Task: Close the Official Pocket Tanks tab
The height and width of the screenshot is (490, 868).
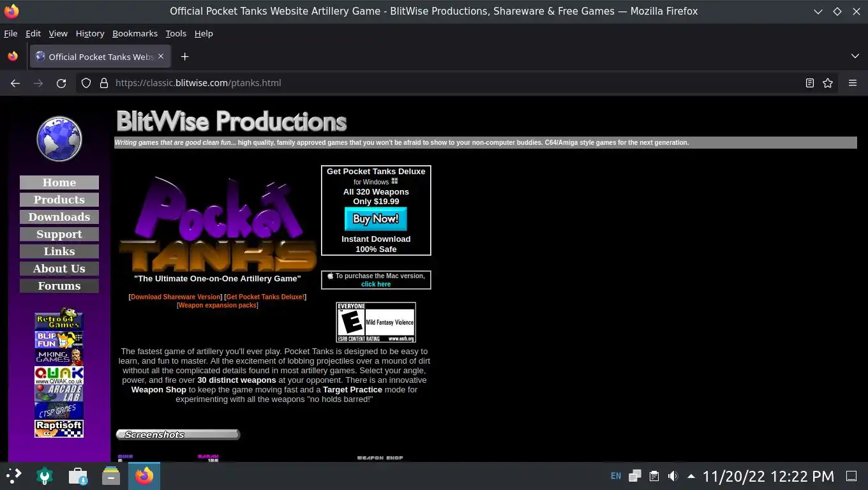Action: pos(161,56)
